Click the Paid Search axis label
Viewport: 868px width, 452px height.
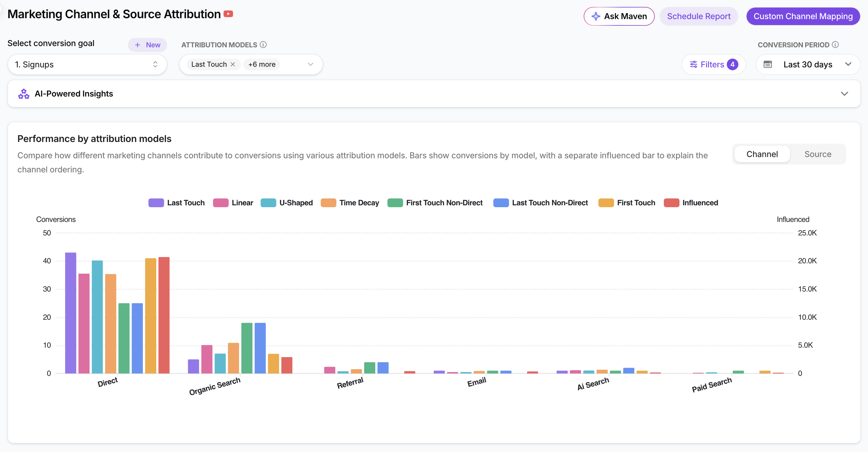click(712, 385)
